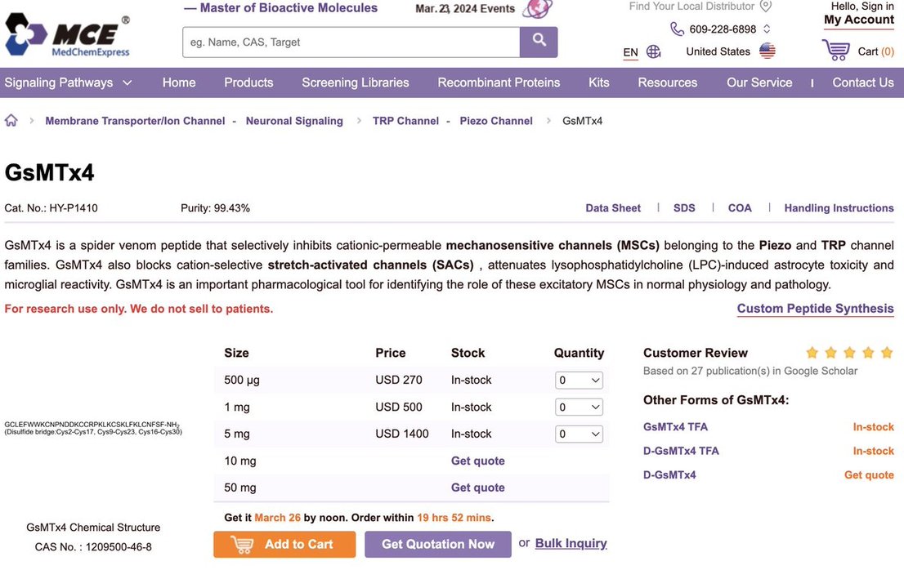
Task: Click the customer review star rating
Action: click(849, 353)
